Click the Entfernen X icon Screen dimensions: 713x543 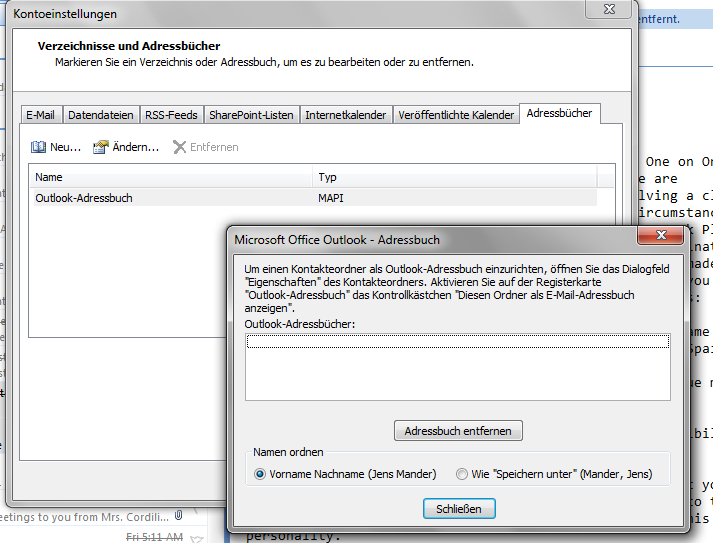pyautogui.click(x=180, y=147)
